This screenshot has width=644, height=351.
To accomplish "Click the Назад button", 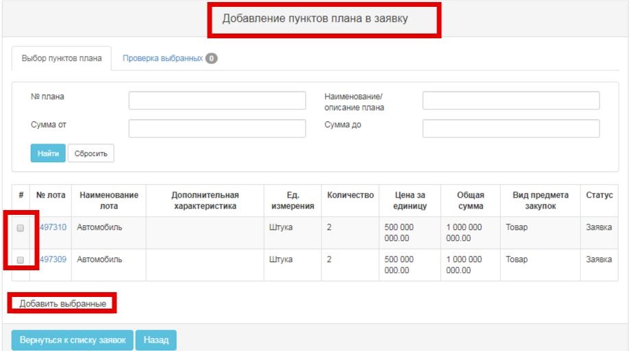I will [x=156, y=340].
